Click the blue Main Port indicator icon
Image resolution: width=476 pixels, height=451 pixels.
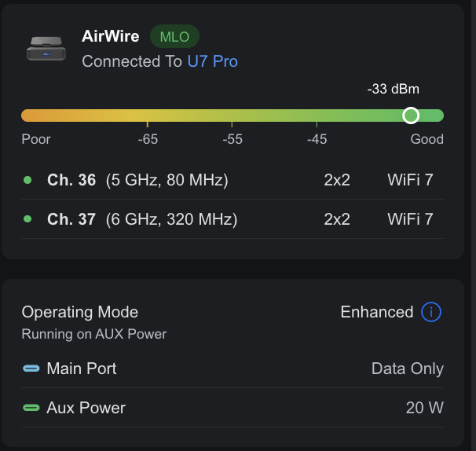pyautogui.click(x=31, y=368)
